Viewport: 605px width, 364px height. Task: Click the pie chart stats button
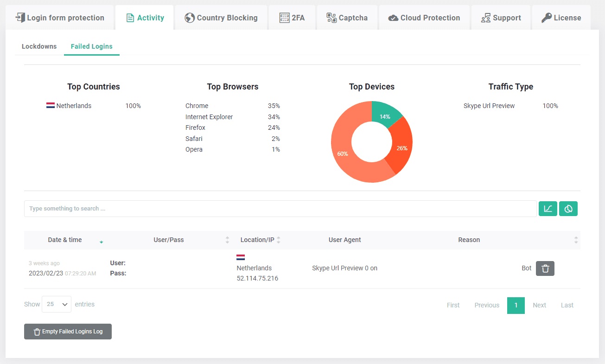click(568, 209)
